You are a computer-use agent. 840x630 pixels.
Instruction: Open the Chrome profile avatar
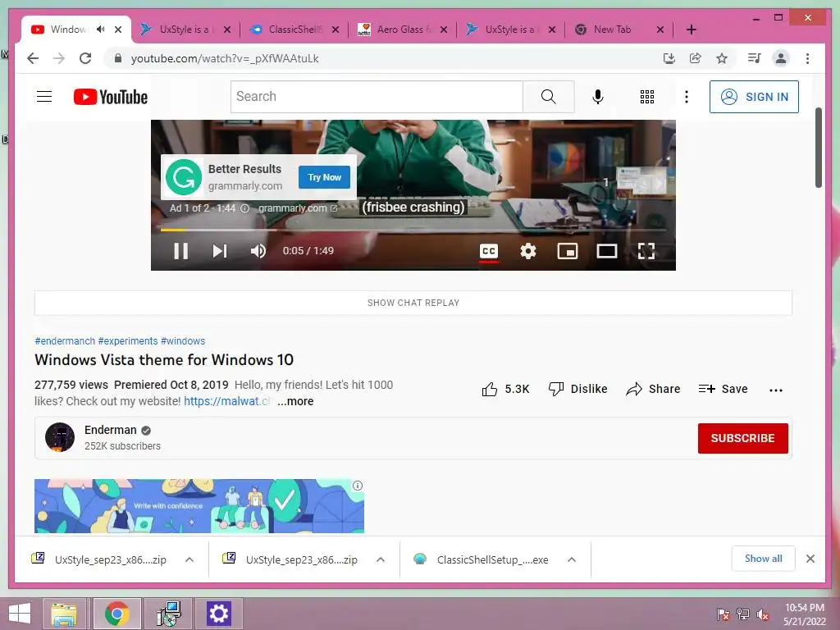(781, 58)
